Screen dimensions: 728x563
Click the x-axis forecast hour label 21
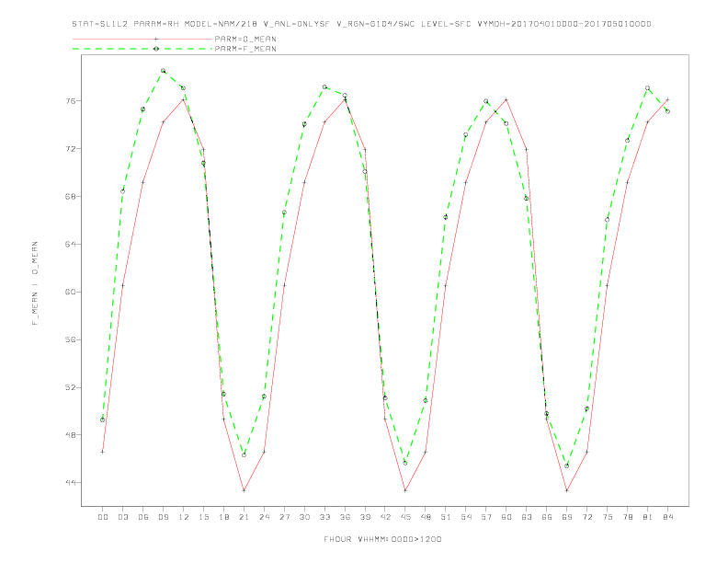pos(244,517)
